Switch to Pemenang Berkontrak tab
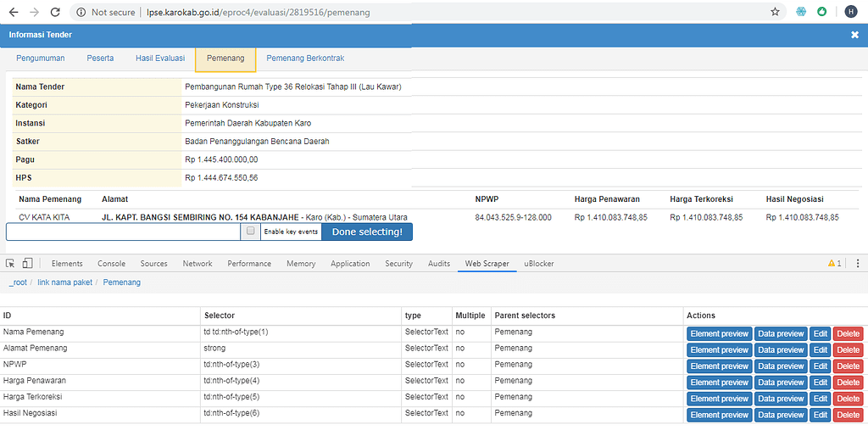The image size is (868, 430). pos(305,59)
